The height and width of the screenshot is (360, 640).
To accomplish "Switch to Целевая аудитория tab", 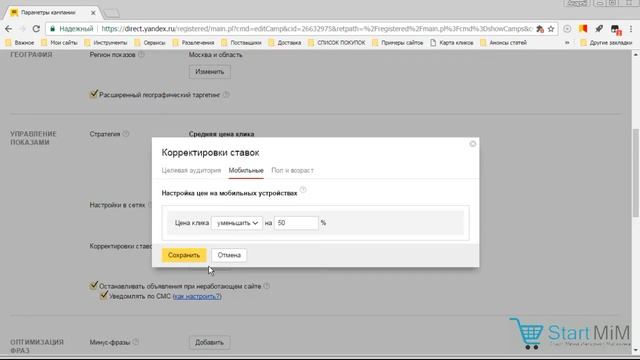I will click(x=191, y=170).
